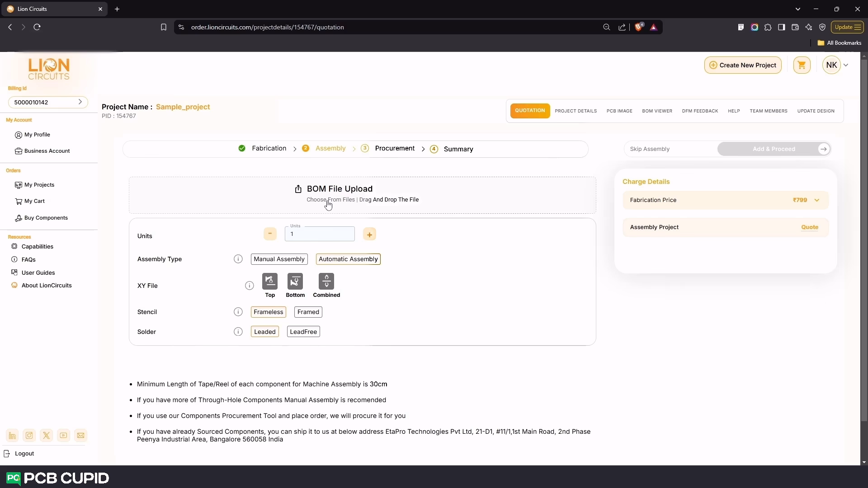Expand the Fabrication Price details
The image size is (868, 488).
tap(817, 200)
